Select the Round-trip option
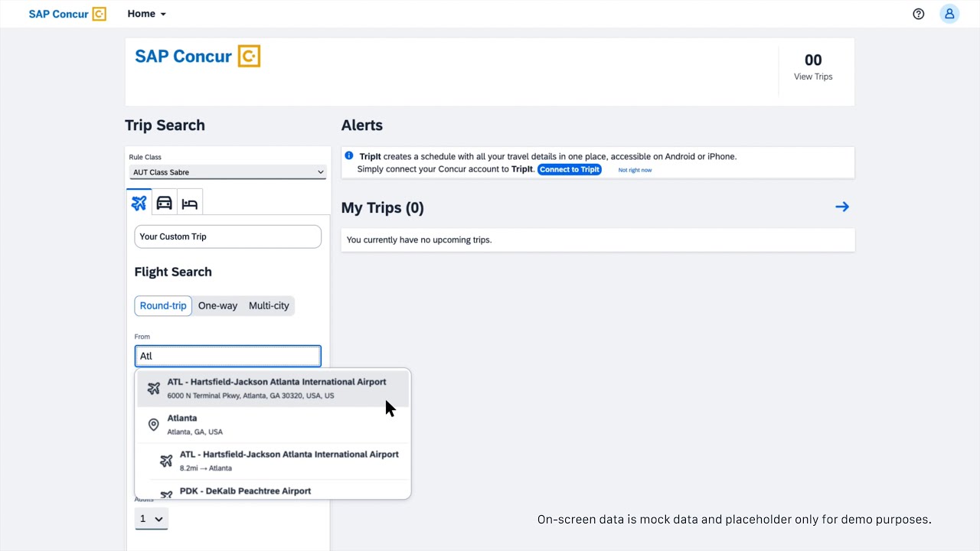Screen dimensions: 980x551 (x=163, y=305)
